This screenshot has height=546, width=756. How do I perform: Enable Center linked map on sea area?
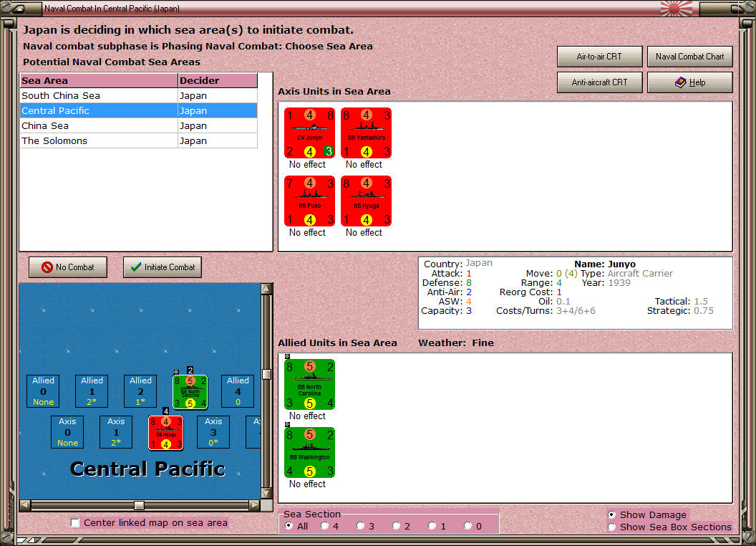[74, 523]
